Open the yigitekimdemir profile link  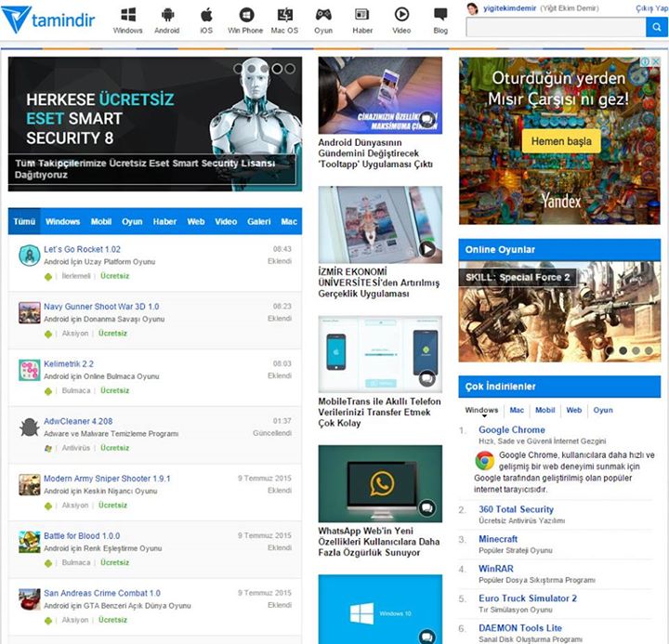tap(510, 8)
